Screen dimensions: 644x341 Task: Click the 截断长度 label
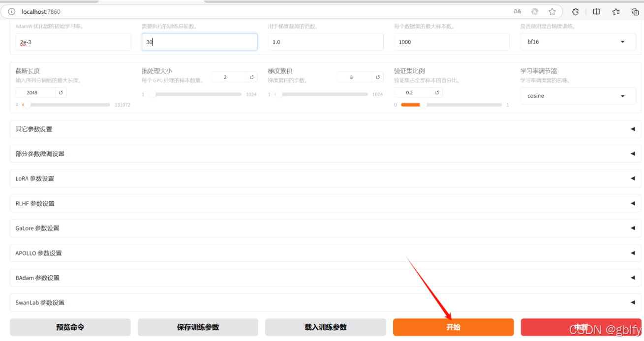pyautogui.click(x=28, y=71)
